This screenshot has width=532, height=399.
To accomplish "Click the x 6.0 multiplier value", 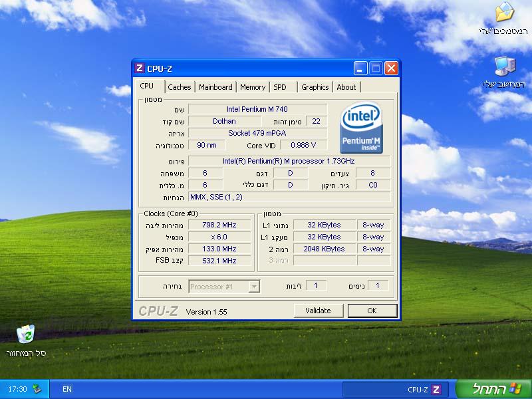I will pyautogui.click(x=219, y=237).
